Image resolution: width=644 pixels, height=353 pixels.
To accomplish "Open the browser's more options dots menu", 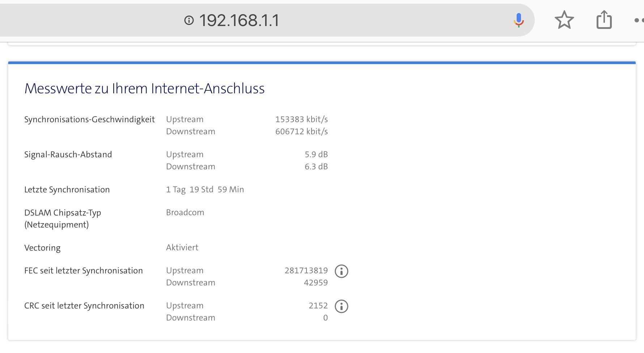I will pos(639,20).
